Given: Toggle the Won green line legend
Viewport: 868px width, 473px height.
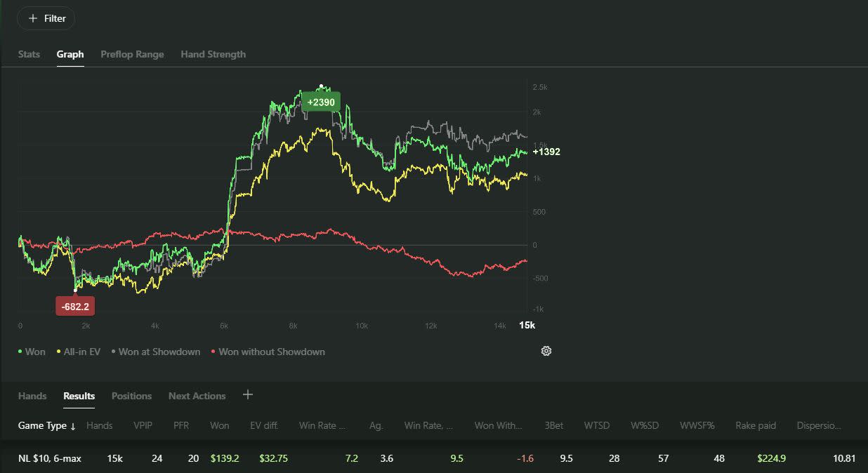Looking at the screenshot, I should [x=32, y=352].
